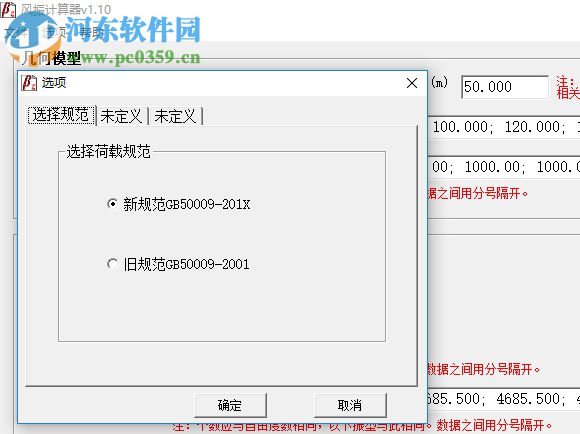Click the 风振计算器 app icon in title bar
This screenshot has width=580, height=434.
pyautogui.click(x=8, y=9)
